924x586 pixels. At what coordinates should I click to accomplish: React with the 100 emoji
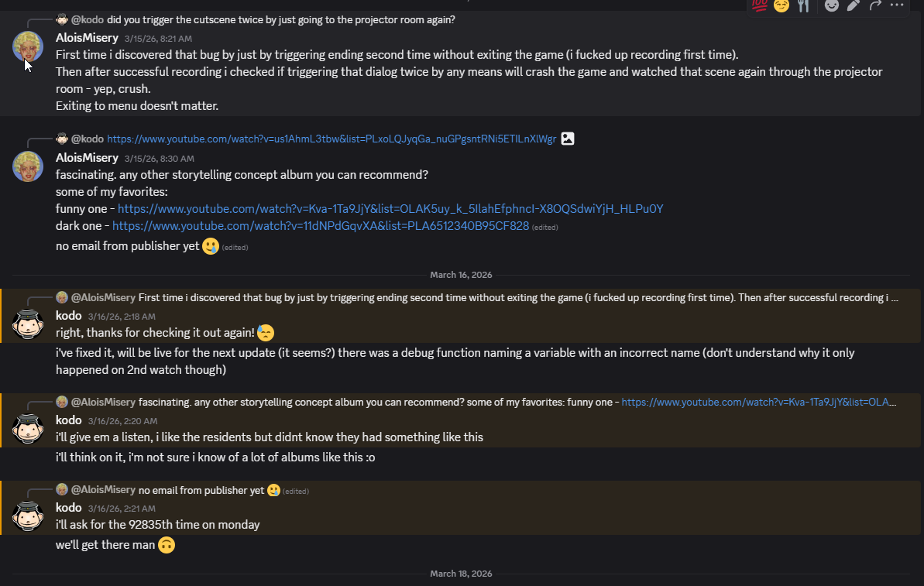[x=760, y=5]
